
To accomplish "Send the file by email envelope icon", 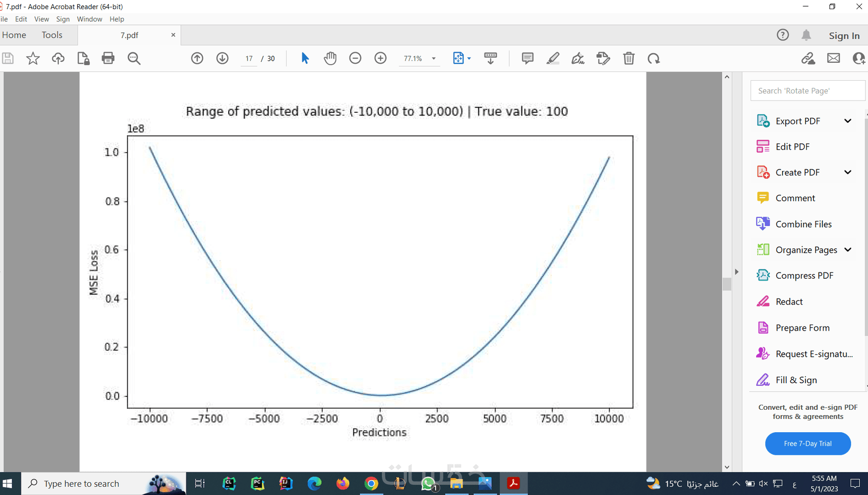I will [x=833, y=58].
